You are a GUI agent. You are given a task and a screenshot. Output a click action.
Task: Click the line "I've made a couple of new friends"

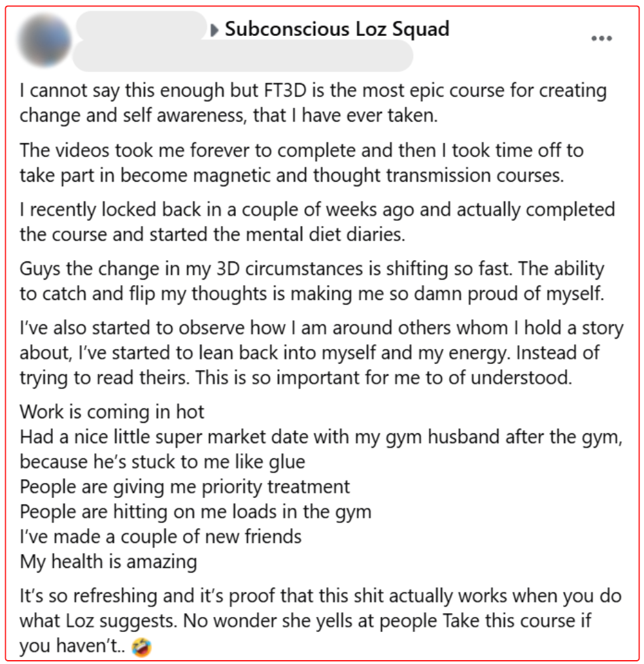(161, 537)
